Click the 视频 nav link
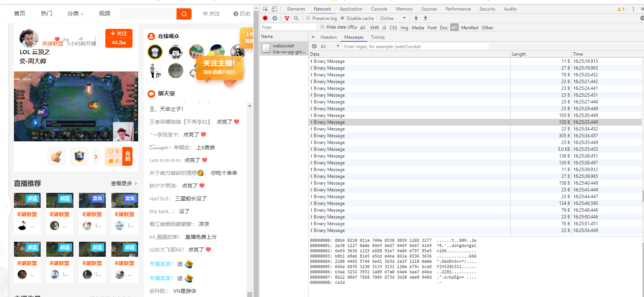The image size is (644, 297). tap(105, 14)
